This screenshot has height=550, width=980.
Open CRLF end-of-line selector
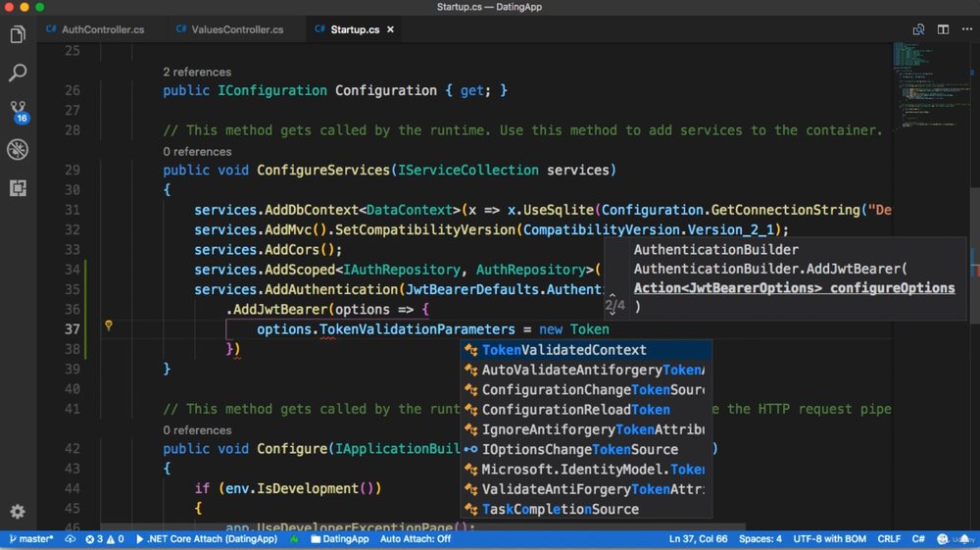(889, 539)
